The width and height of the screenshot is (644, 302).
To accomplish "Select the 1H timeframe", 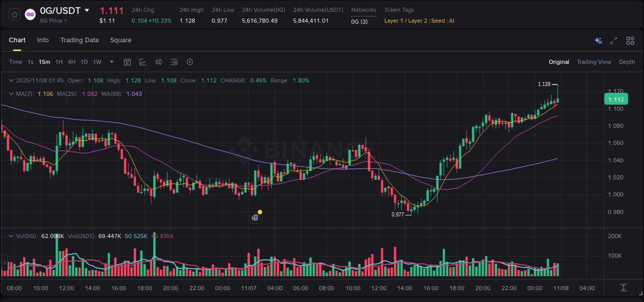I will point(59,62).
